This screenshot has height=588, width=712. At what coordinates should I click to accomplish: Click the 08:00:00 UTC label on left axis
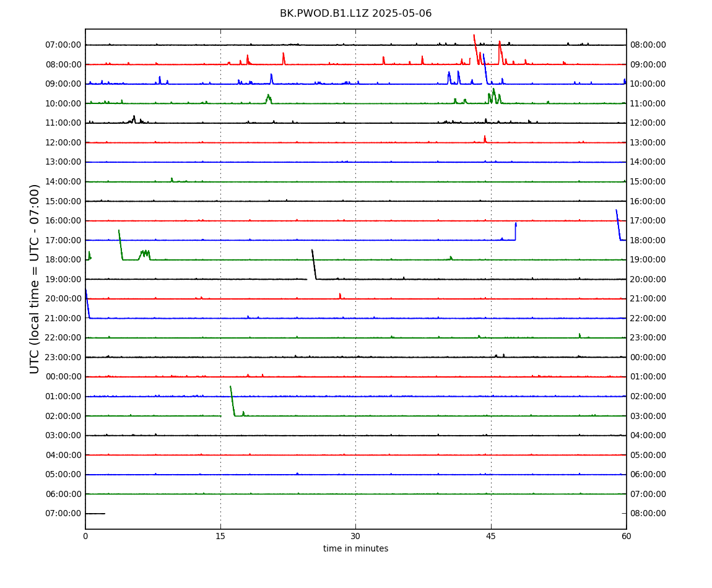pos(63,64)
